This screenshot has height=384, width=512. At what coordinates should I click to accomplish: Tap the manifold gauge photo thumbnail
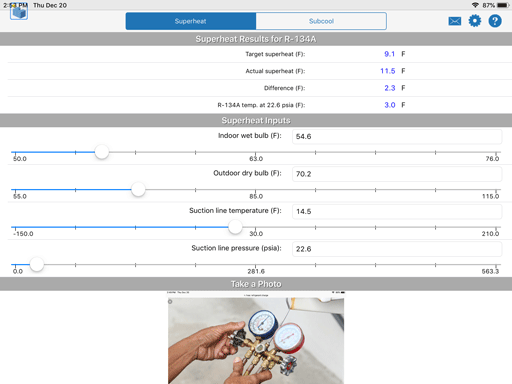click(x=256, y=337)
